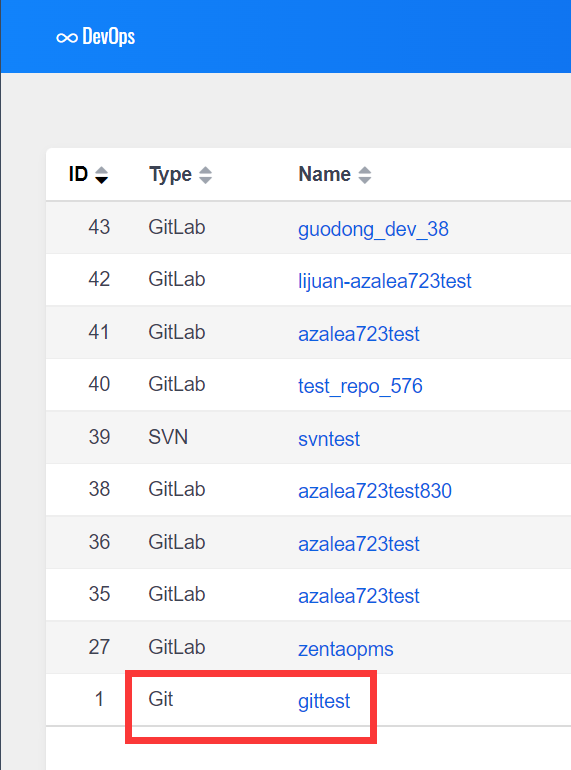Click the Name column header label
The height and width of the screenshot is (770, 571).
coord(325,174)
